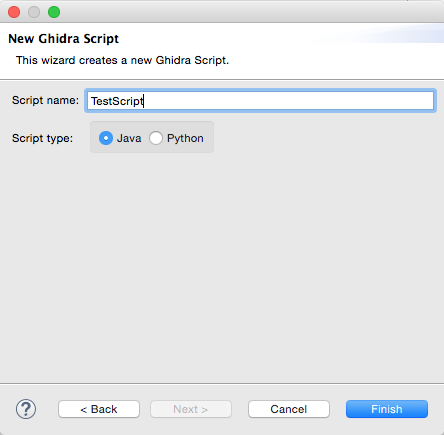The image size is (444, 435).
Task: Go to the previous page with Back
Action: tap(99, 409)
